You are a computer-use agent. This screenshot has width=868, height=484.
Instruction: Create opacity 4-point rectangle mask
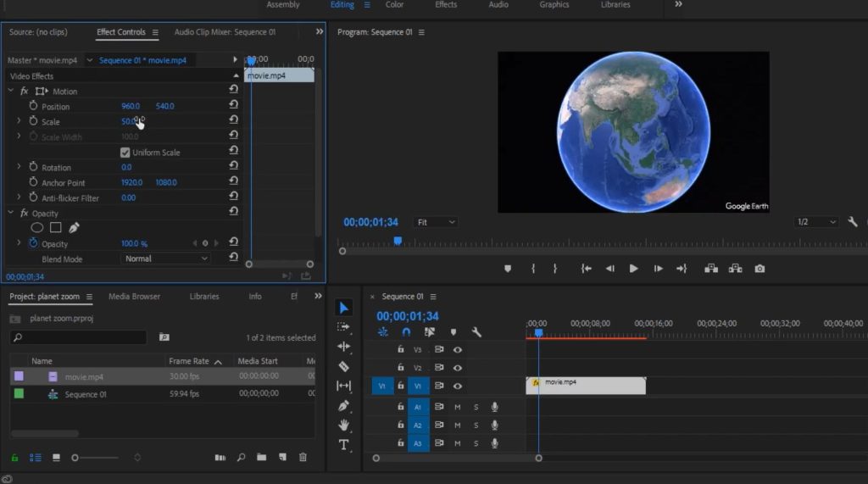55,228
